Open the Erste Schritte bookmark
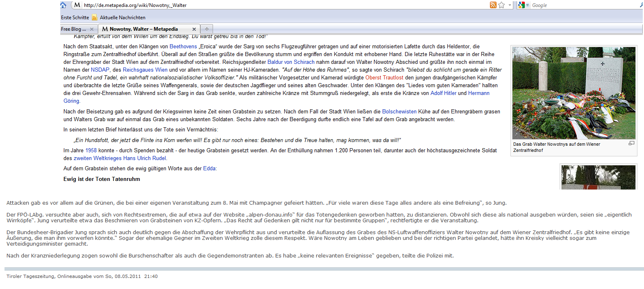The width and height of the screenshot is (644, 289). coord(75,18)
